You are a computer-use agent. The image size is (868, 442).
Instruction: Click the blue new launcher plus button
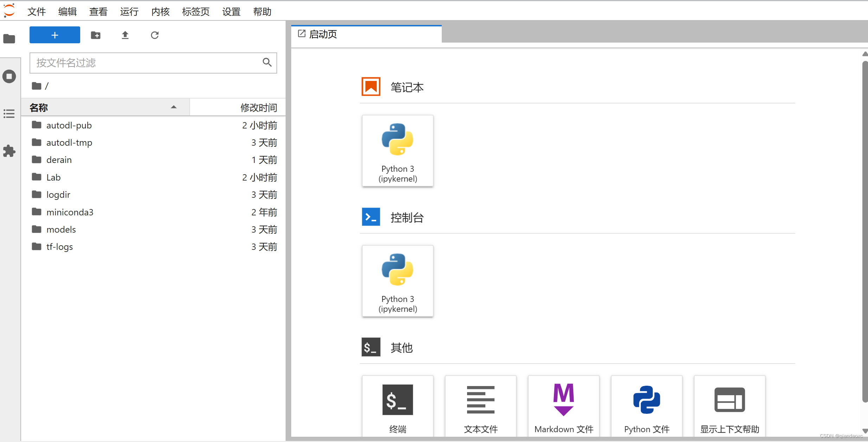pyautogui.click(x=55, y=35)
